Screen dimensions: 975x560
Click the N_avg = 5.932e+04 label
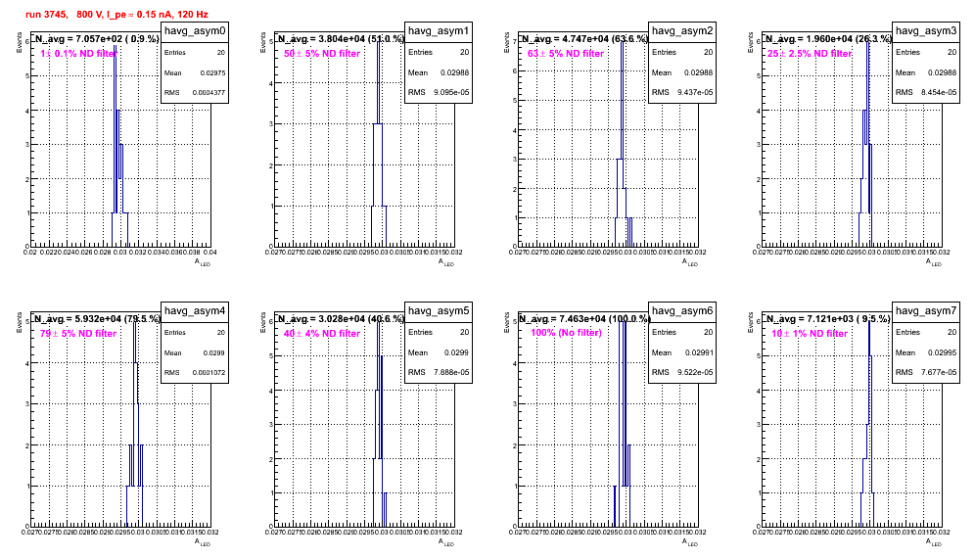pos(96,318)
